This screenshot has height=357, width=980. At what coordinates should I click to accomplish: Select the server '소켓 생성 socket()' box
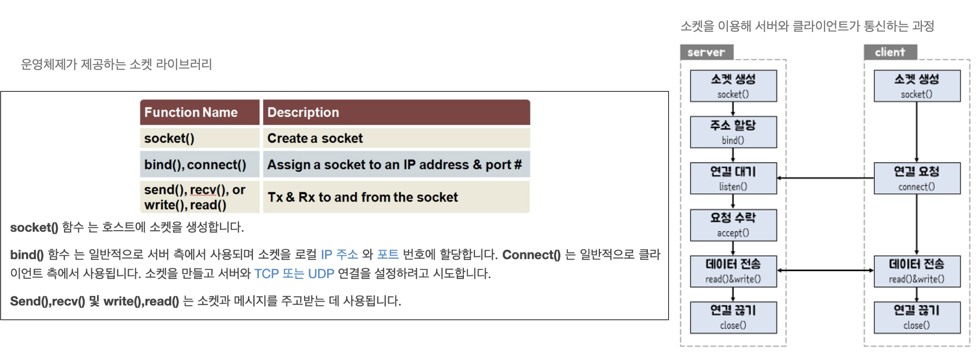pyautogui.click(x=733, y=86)
